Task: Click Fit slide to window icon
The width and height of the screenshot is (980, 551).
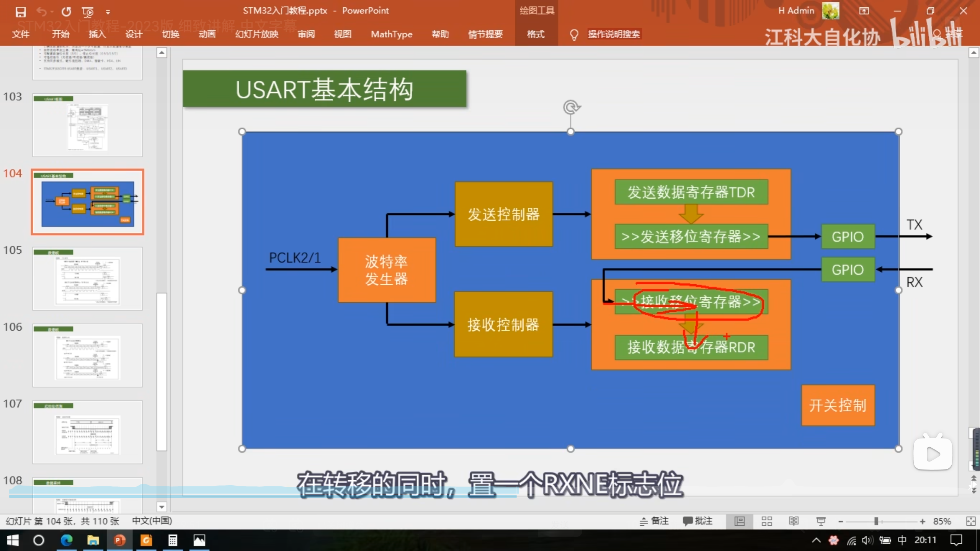Action: point(971,521)
